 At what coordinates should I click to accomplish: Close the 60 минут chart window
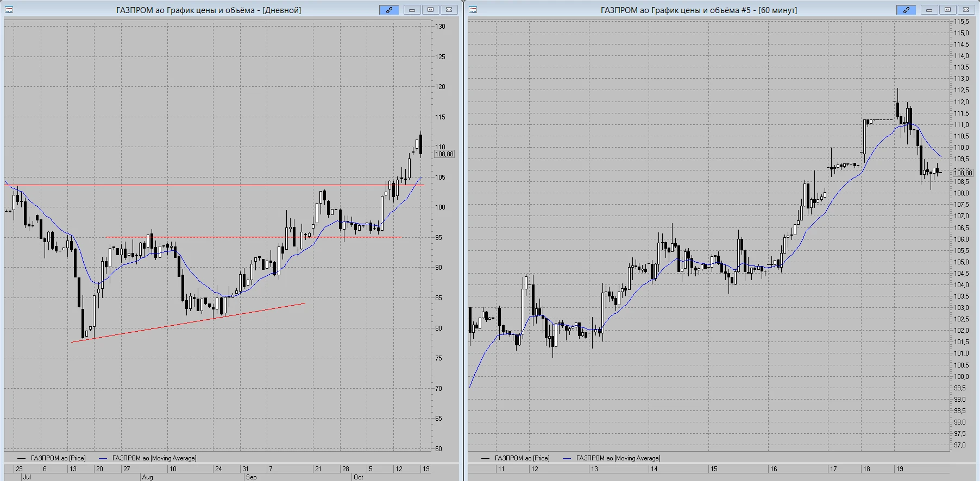pyautogui.click(x=966, y=10)
